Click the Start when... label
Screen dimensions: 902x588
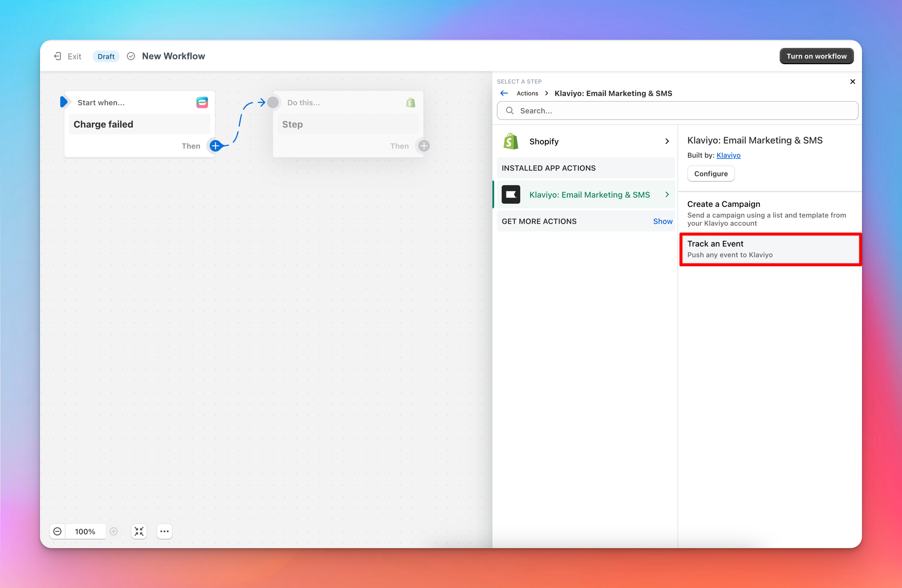(x=101, y=103)
